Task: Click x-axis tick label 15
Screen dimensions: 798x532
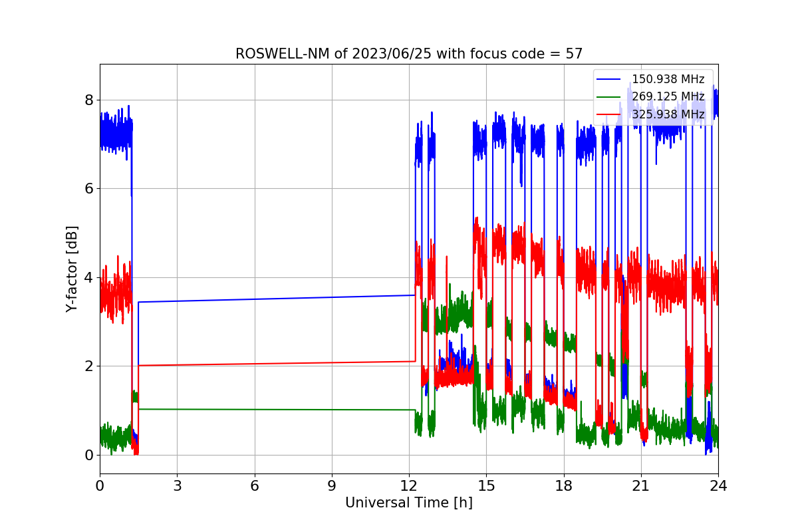Action: (486, 485)
